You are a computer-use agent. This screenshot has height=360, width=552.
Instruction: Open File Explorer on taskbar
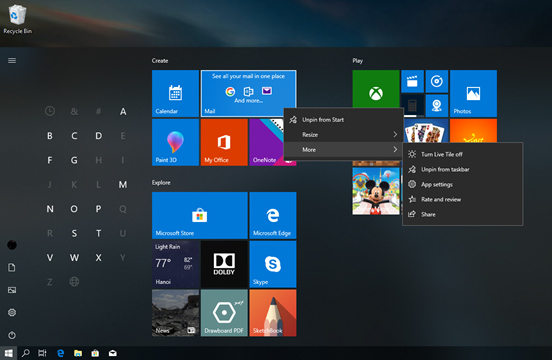pos(78,353)
